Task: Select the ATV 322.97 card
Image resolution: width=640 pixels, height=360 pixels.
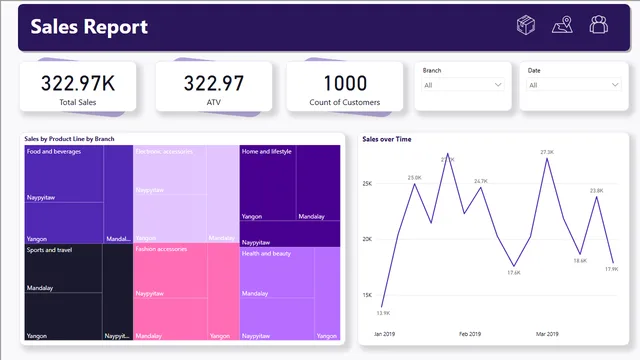Action: (213, 87)
